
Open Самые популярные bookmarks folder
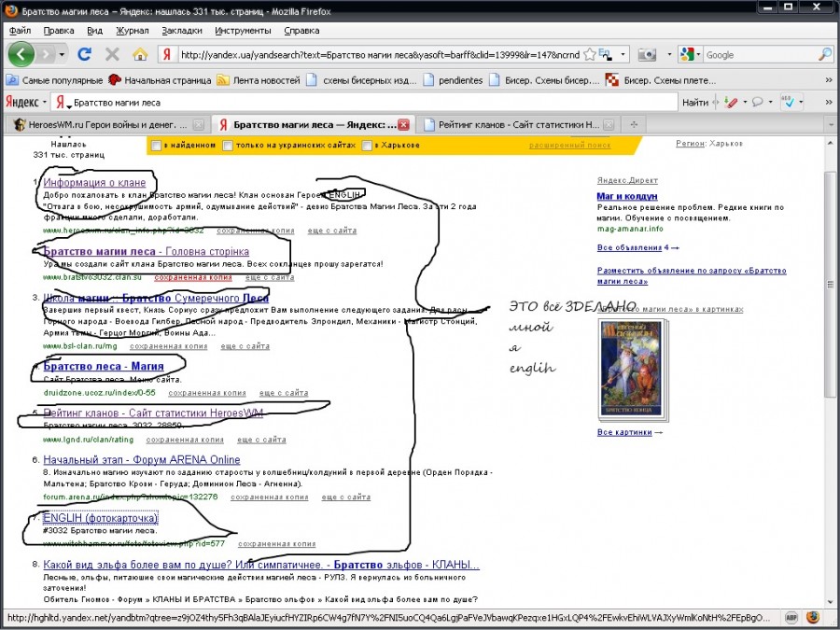54,80
